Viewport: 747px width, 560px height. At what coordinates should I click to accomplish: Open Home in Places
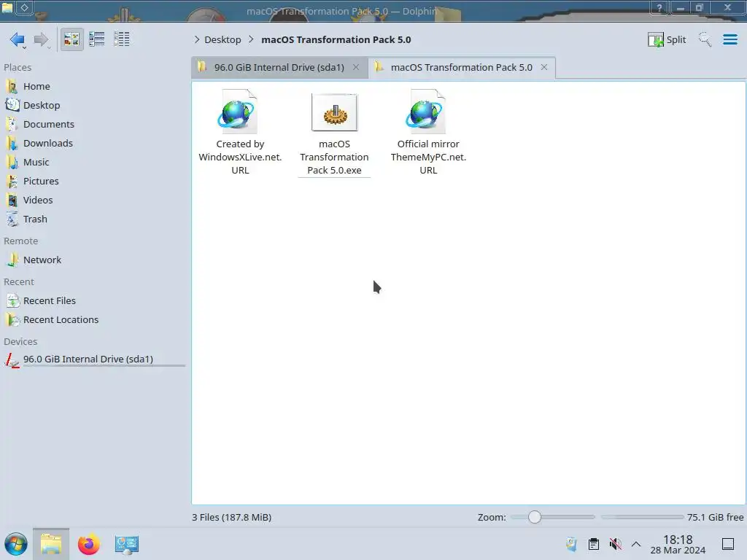36,86
